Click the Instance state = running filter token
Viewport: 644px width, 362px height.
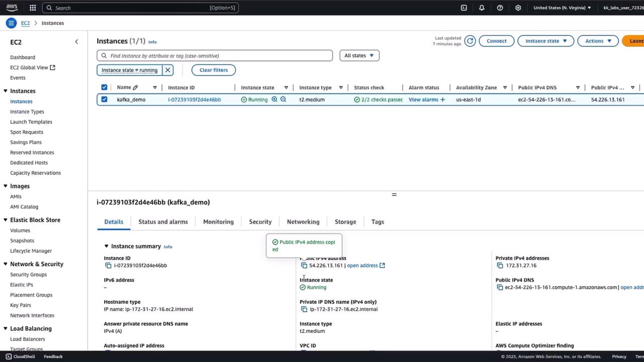pyautogui.click(x=129, y=70)
